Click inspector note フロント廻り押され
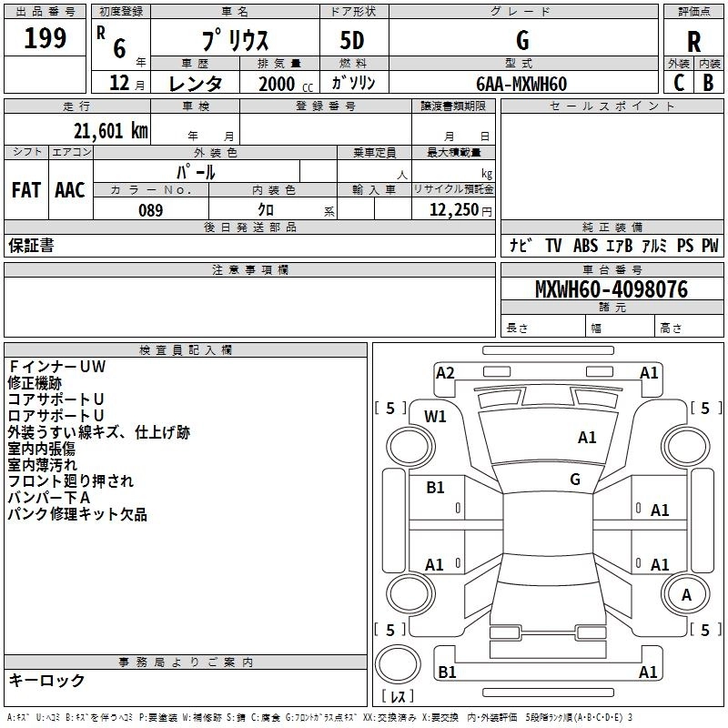Screen dimensions: 728x728 click(x=71, y=481)
